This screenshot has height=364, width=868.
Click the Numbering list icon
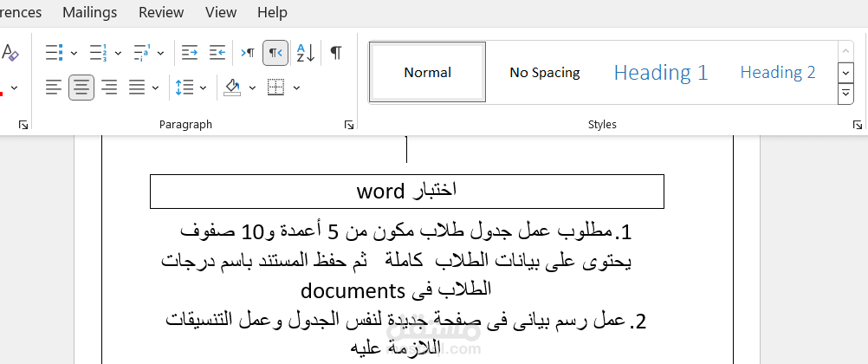98,53
